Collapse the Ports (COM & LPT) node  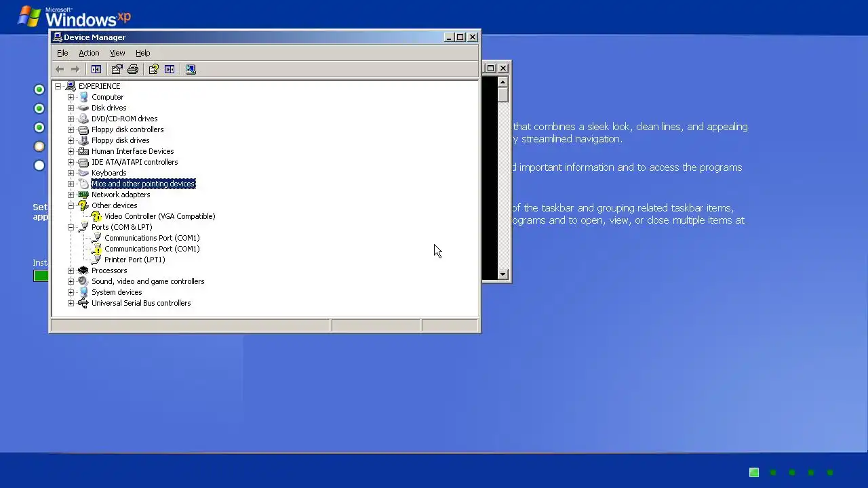71,227
